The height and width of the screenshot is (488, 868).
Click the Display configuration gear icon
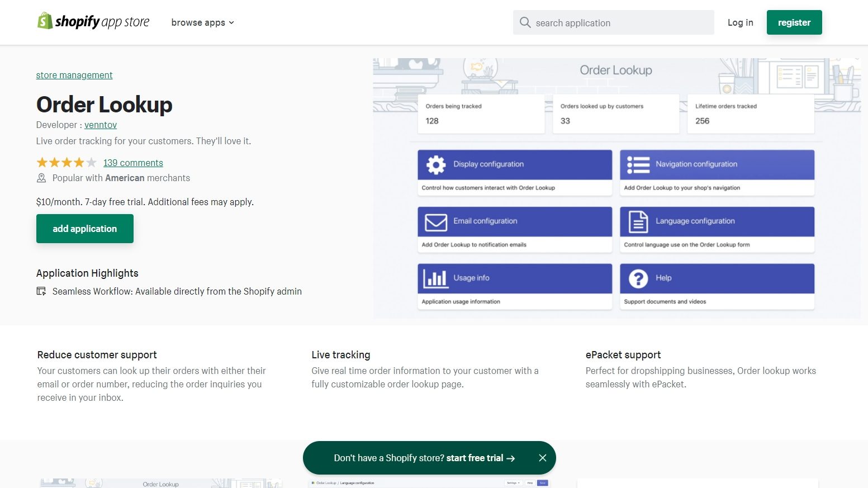435,165
